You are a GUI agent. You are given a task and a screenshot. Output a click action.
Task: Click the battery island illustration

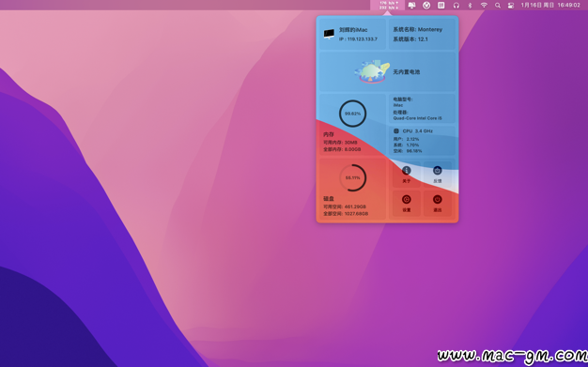(372, 71)
